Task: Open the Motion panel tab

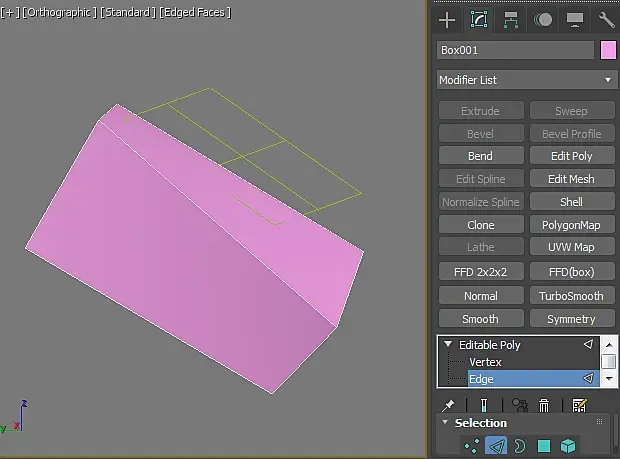Action: click(x=543, y=20)
